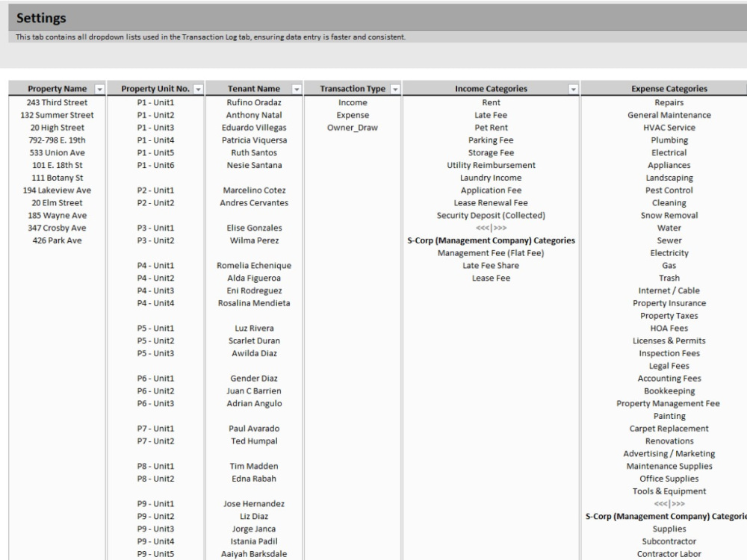This screenshot has width=747, height=560.
Task: Select the Income transaction type cell
Action: pos(353,102)
